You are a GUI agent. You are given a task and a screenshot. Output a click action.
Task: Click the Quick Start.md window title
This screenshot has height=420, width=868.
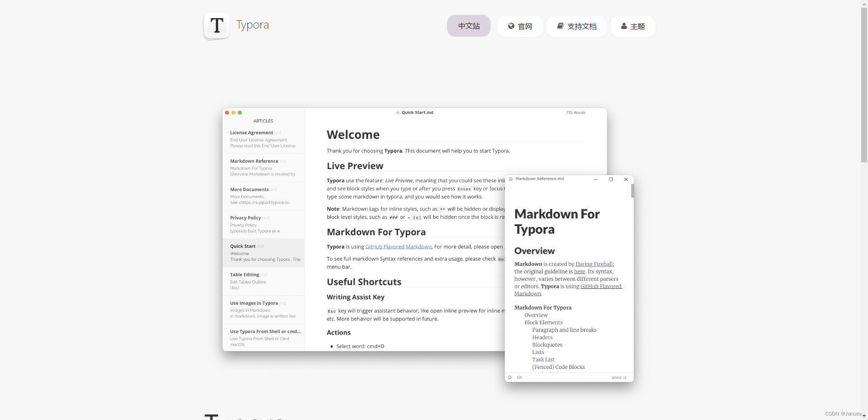pos(417,113)
